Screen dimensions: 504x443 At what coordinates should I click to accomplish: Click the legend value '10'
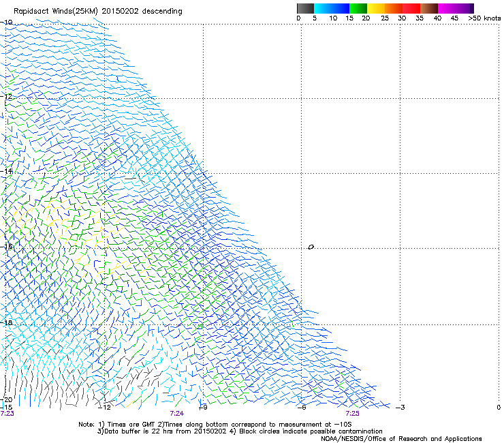333,18
